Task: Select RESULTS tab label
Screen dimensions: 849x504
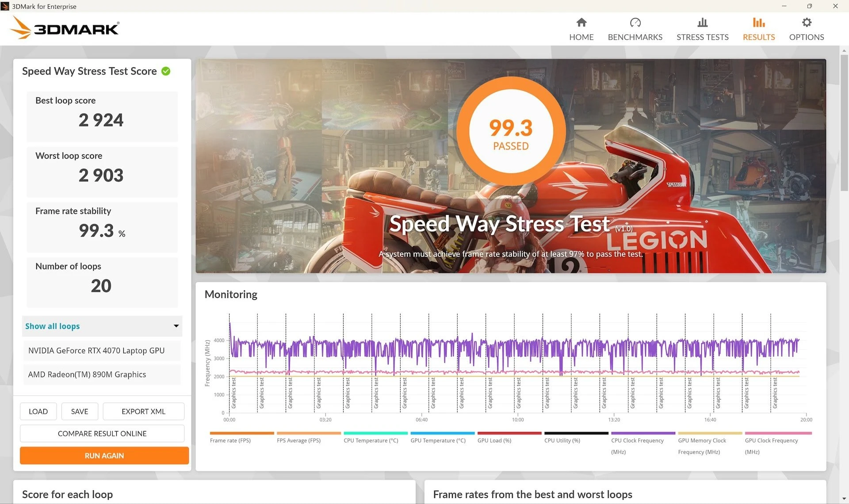Action: point(759,37)
